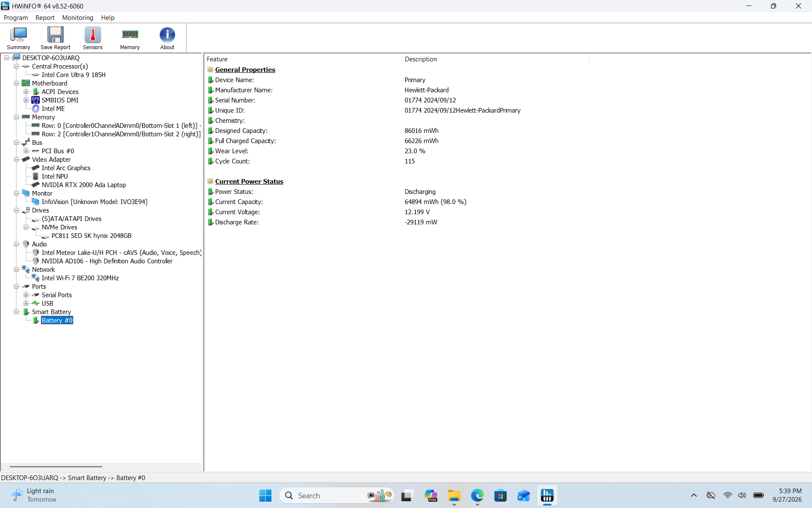Screen dimensions: 812x508
Task: Click the -29119 mW discharge value
Action: click(421, 222)
